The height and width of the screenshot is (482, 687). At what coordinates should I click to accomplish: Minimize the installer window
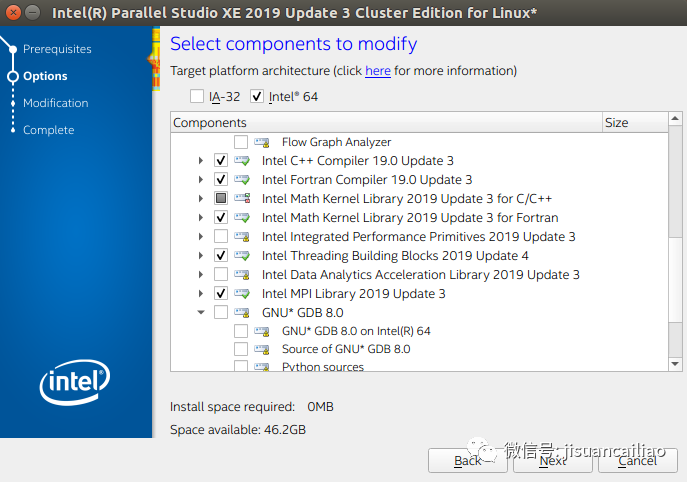[x=32, y=12]
